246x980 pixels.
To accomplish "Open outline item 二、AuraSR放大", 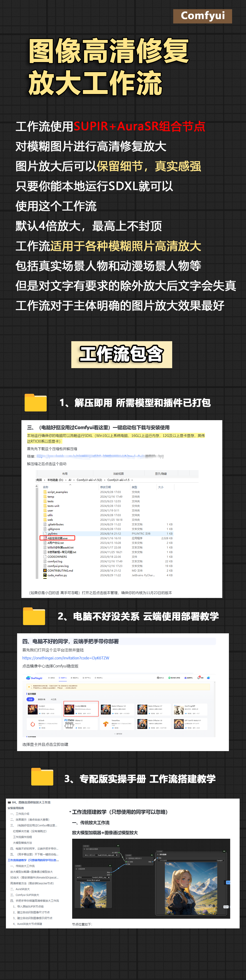I will pos(20,889).
